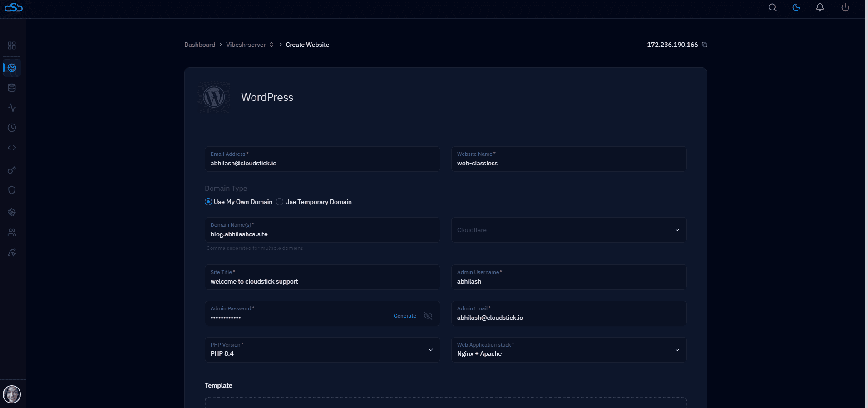
Task: Open the dashboard grid icon in sidebar
Action: point(12,45)
